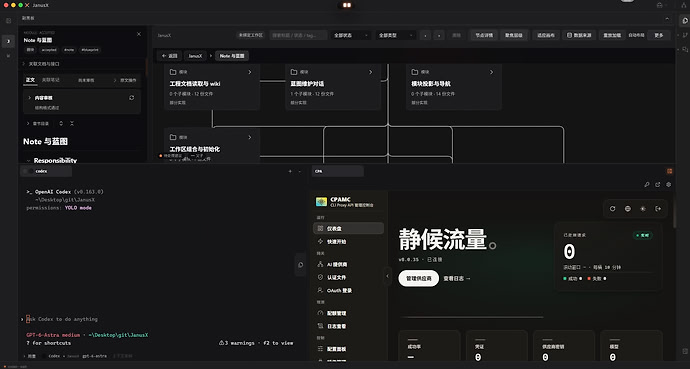
Task: Open AI 提供商 in the CPAMC sidebar
Action: 349,264
